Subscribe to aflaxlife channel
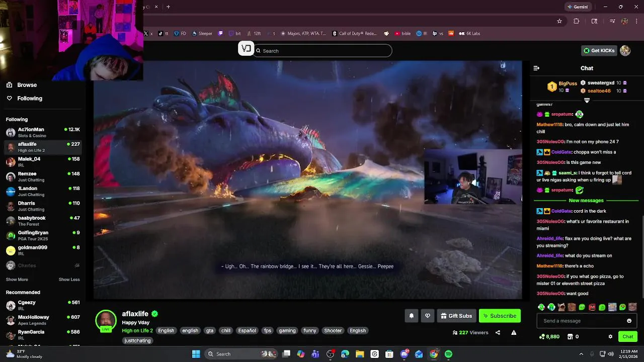The width and height of the screenshot is (644, 362). (500, 316)
